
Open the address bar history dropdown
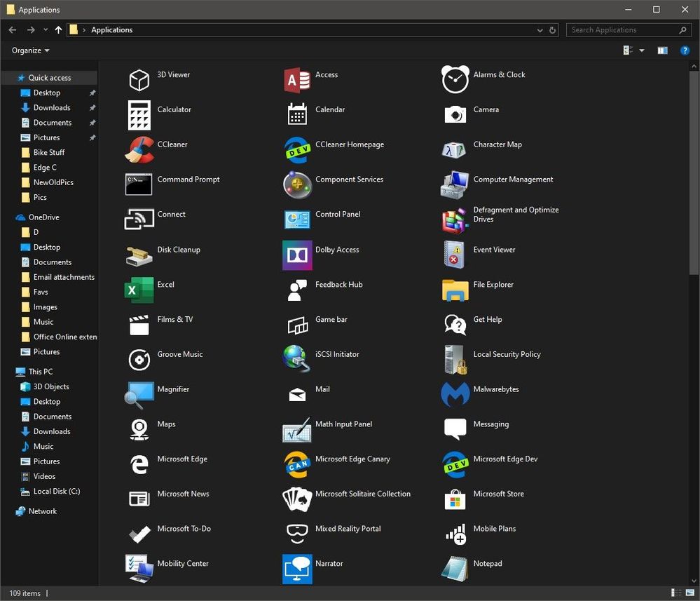click(540, 30)
